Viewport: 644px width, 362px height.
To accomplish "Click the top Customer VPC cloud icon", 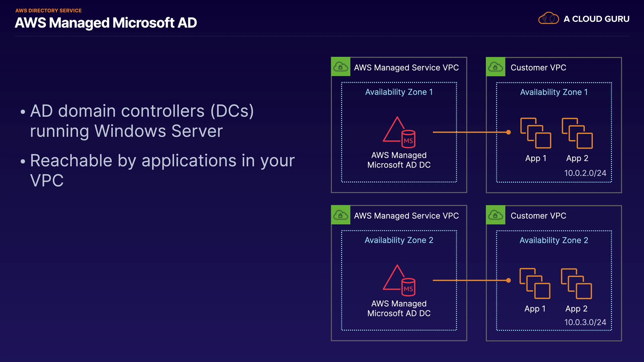I will click(495, 67).
